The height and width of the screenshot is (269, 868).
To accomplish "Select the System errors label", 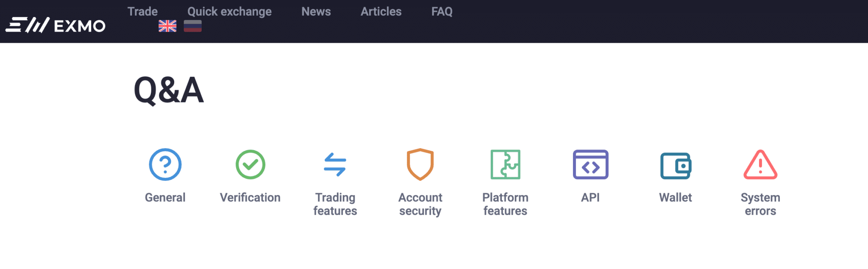I will click(761, 204).
